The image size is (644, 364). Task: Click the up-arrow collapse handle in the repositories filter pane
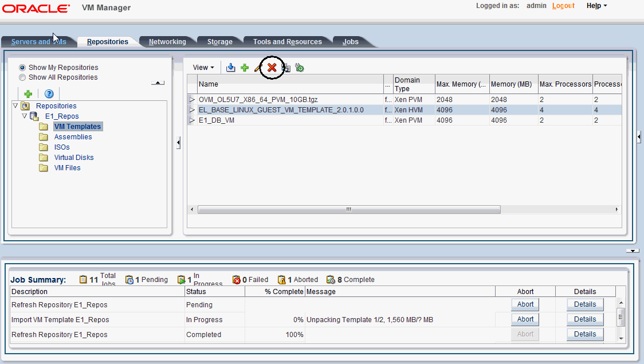click(x=158, y=83)
